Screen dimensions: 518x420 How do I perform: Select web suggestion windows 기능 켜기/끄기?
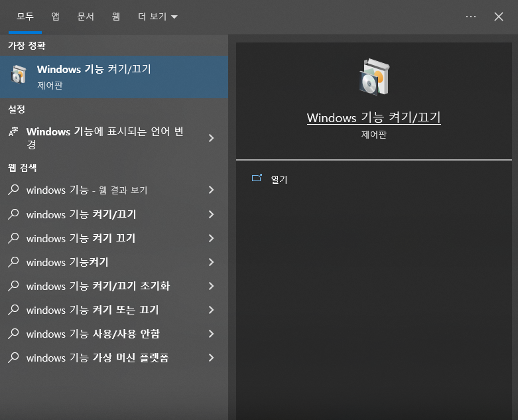(114, 214)
